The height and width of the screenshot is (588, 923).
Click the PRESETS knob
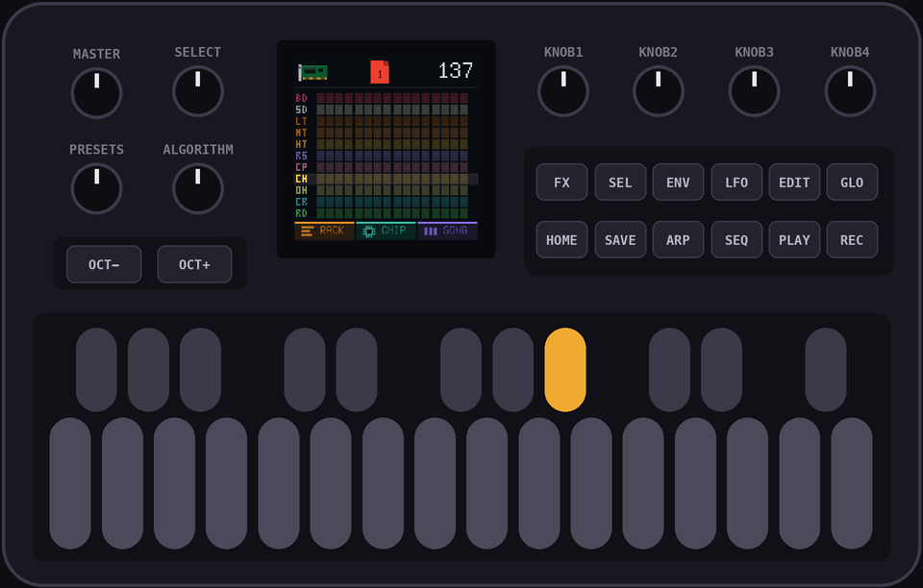pos(96,188)
